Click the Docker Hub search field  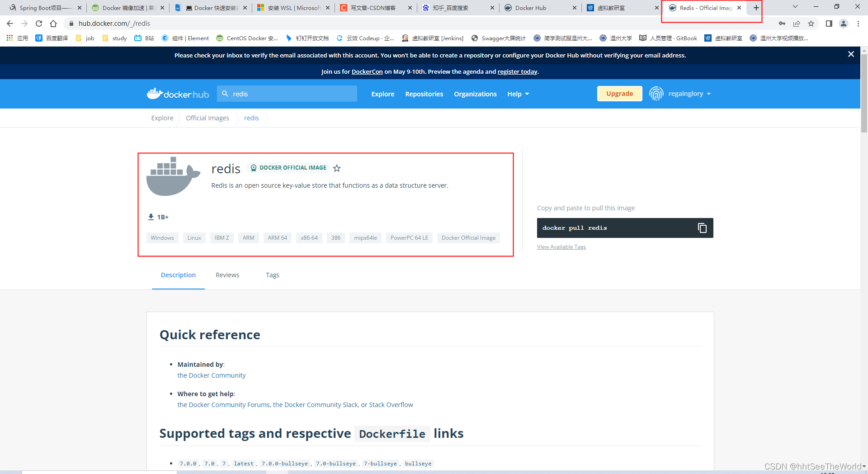[287, 94]
